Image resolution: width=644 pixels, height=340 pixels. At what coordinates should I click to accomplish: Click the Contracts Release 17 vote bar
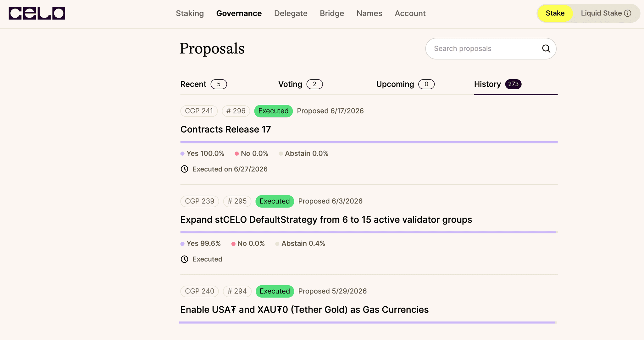(x=369, y=142)
